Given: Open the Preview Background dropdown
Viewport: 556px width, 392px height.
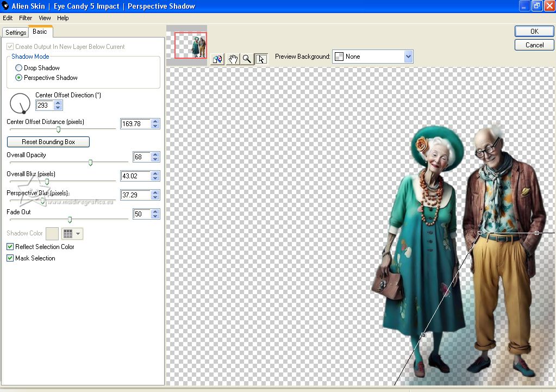Looking at the screenshot, I should pos(408,57).
